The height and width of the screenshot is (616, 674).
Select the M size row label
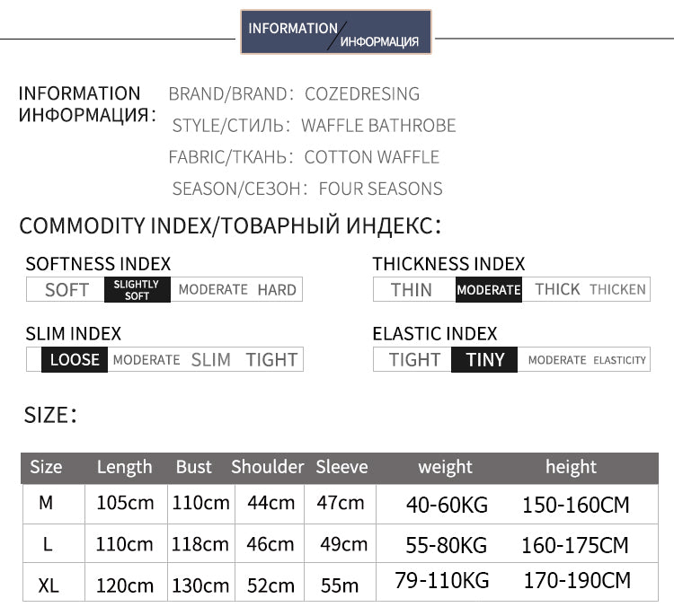[46, 504]
